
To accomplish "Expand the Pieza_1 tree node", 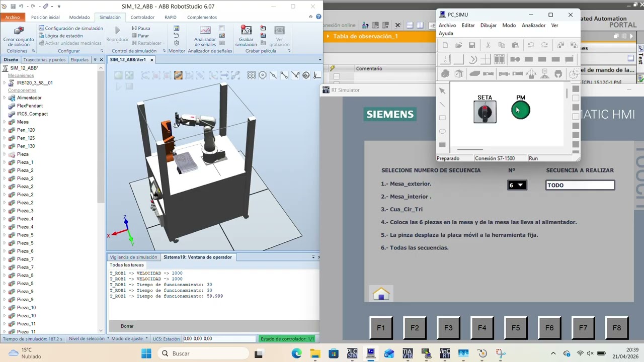I will pyautogui.click(x=5, y=162).
